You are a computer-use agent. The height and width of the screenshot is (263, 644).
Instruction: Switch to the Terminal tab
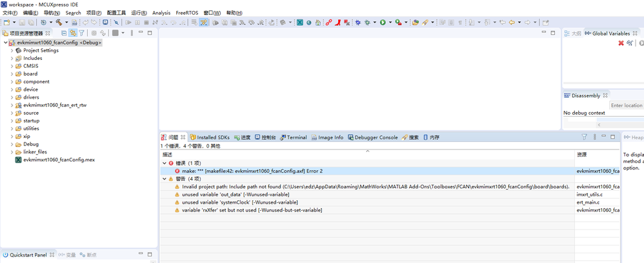[x=293, y=137]
